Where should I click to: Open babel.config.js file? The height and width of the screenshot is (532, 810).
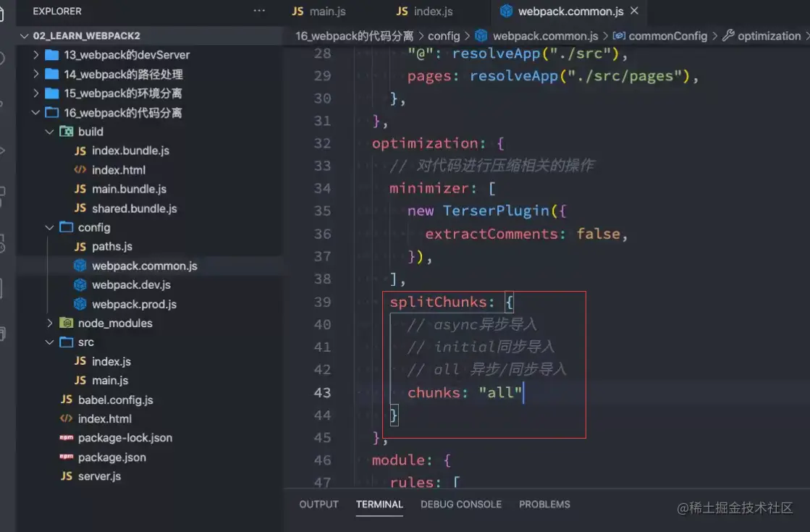click(x=115, y=400)
